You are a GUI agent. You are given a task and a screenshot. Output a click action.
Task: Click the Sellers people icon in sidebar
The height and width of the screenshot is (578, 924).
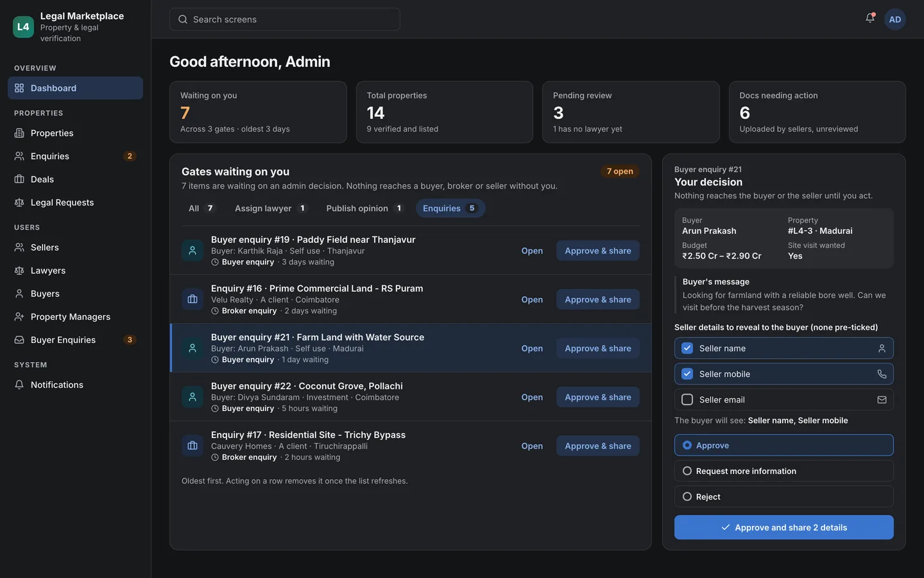pyautogui.click(x=19, y=247)
